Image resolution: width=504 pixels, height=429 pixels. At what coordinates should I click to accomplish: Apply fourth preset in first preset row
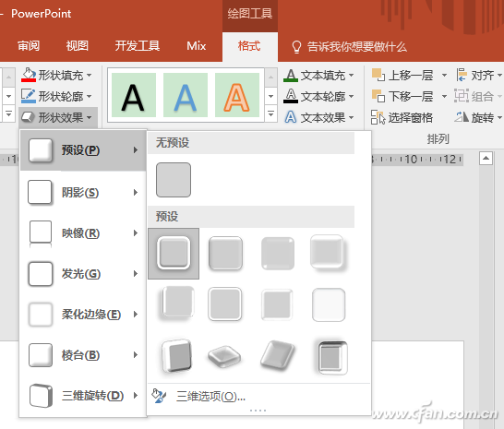click(328, 253)
